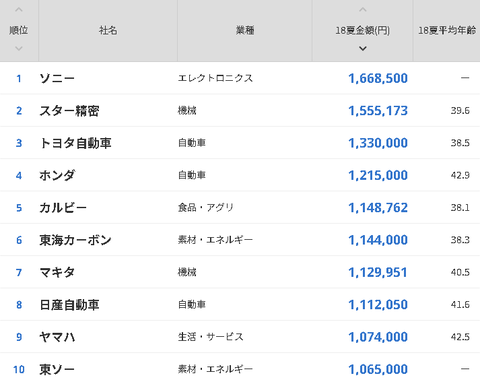
Task: Select トヨタ自動車 in the ranking
Action: click(x=75, y=143)
